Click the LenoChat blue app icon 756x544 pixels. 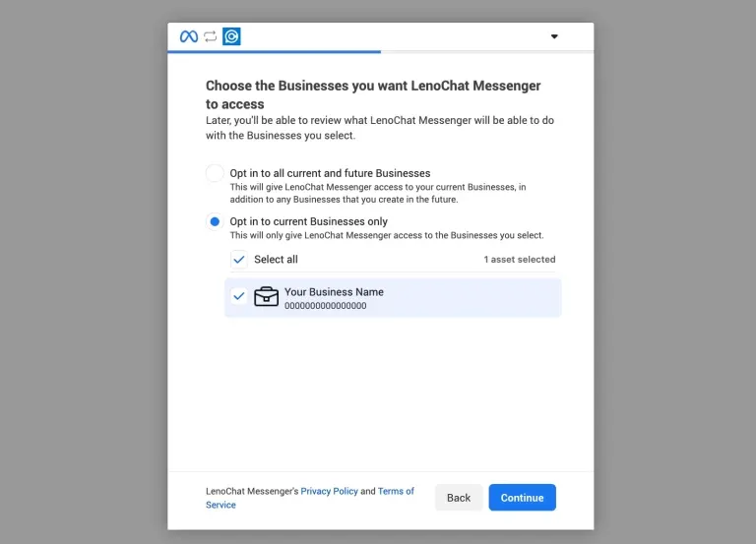click(231, 36)
